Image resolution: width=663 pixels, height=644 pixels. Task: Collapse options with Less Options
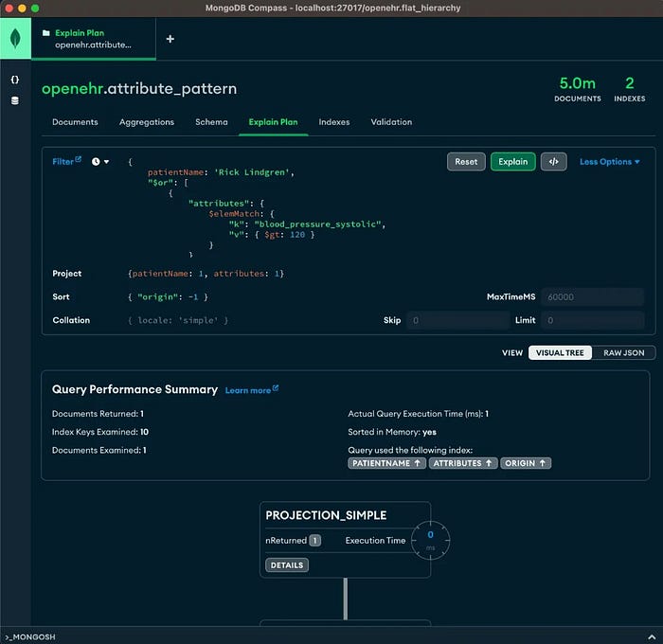(609, 162)
